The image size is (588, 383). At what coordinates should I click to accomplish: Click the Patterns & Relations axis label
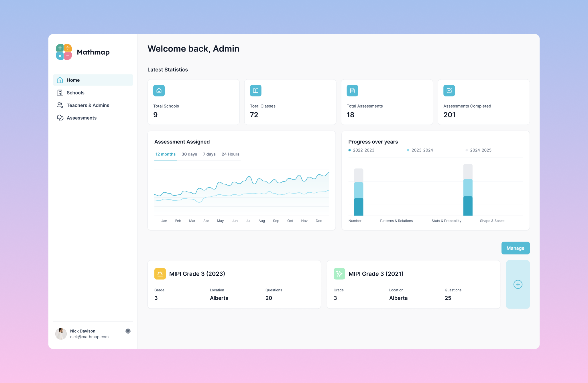tap(396, 221)
